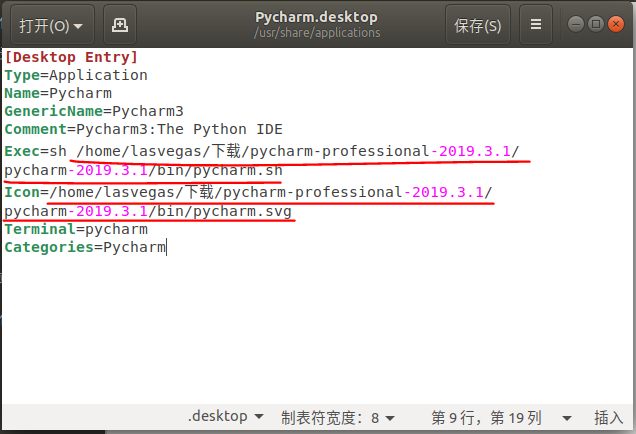Click the new document icon button

click(x=120, y=25)
